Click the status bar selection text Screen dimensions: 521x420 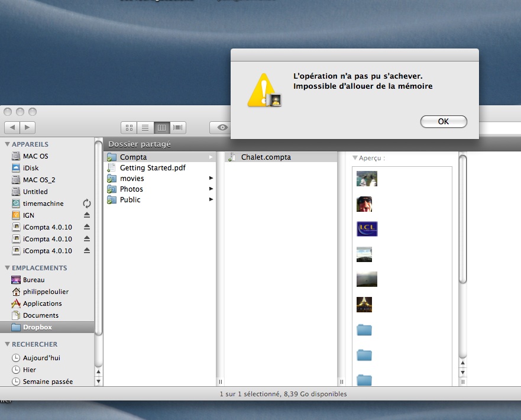(283, 394)
